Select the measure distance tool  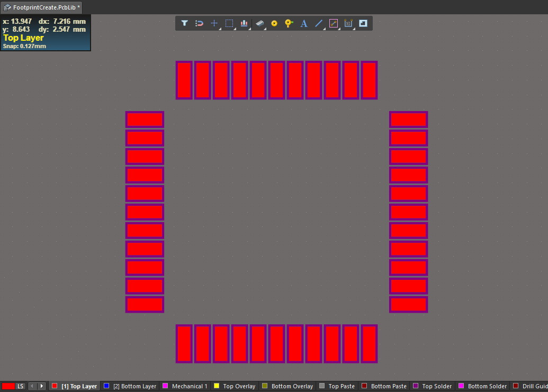(x=333, y=23)
